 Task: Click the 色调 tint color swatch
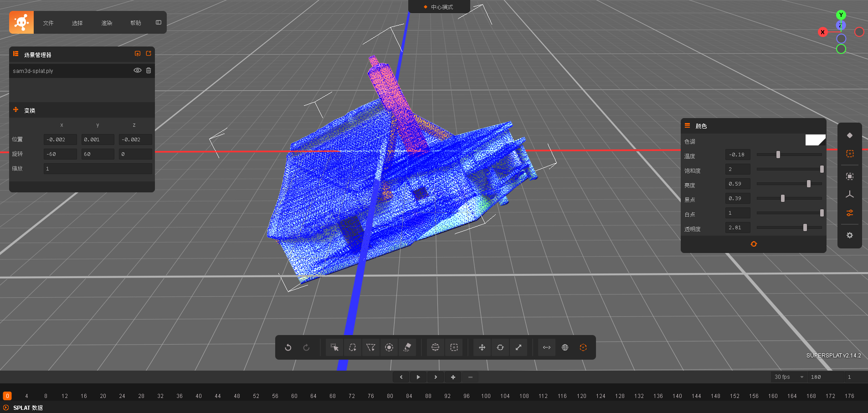815,140
